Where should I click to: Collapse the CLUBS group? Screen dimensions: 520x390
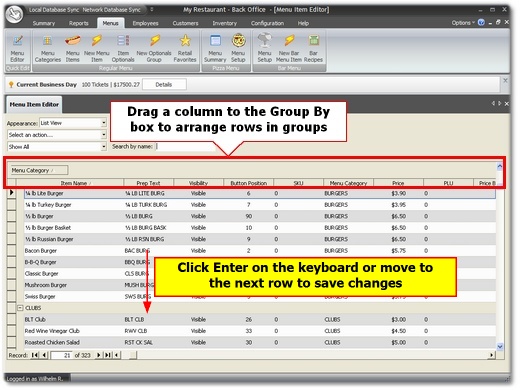click(20, 308)
